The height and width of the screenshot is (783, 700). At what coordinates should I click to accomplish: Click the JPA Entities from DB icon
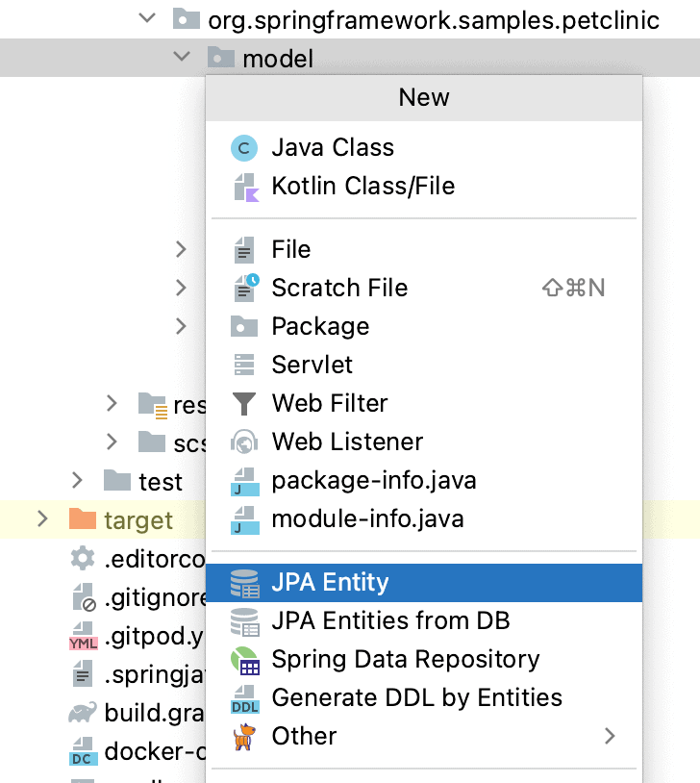(x=244, y=622)
